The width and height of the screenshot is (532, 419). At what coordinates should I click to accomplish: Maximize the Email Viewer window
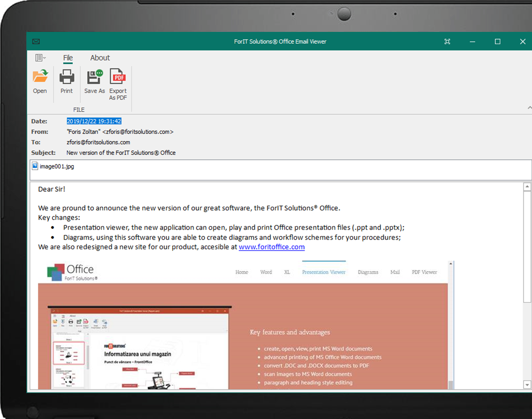[x=497, y=41]
